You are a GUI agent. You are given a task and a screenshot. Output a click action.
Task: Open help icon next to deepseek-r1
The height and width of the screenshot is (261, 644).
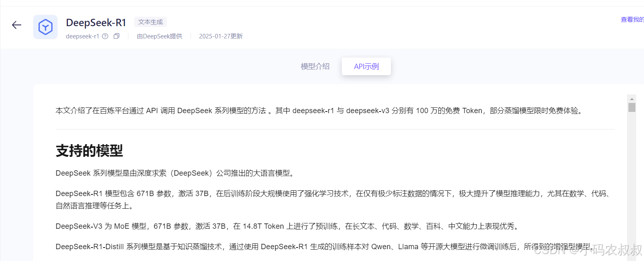pos(105,36)
